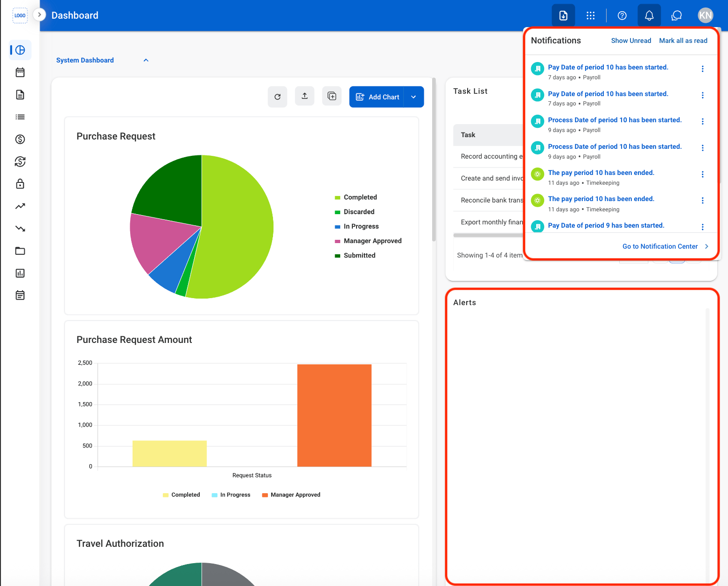This screenshot has width=728, height=586.
Task: Expand the sidebar with the chevron button
Action: coord(40,15)
